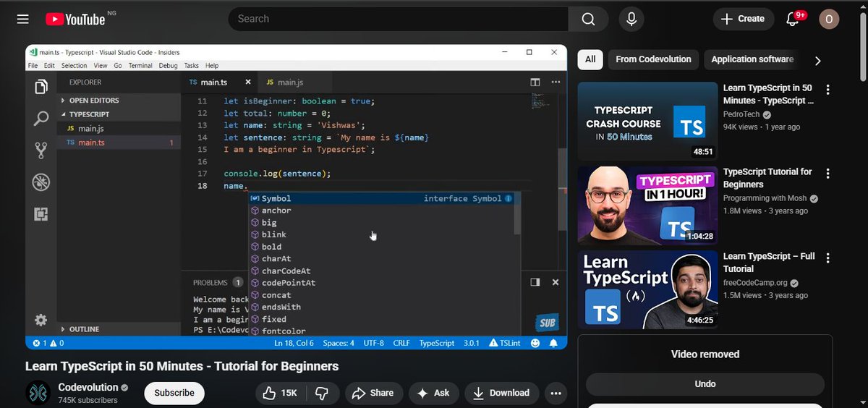This screenshot has height=408, width=868.
Task: Open more options for Programming with Mosh video
Action: [x=828, y=174]
